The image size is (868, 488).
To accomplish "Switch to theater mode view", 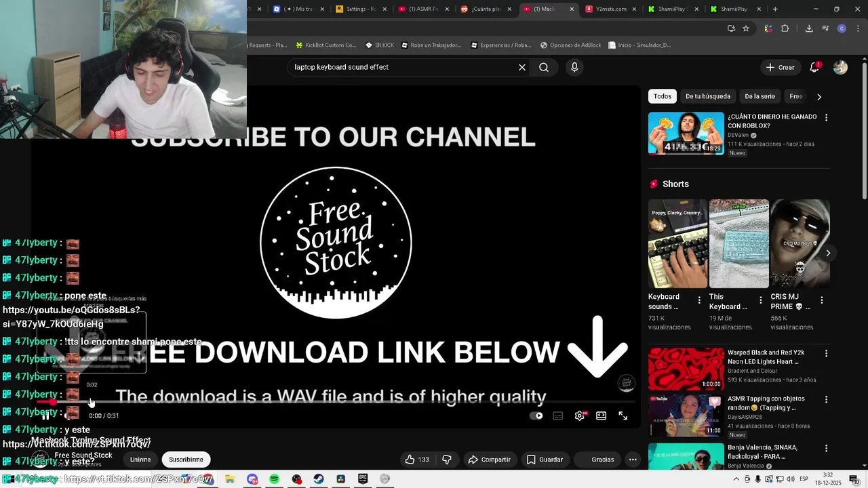I will 601,416.
